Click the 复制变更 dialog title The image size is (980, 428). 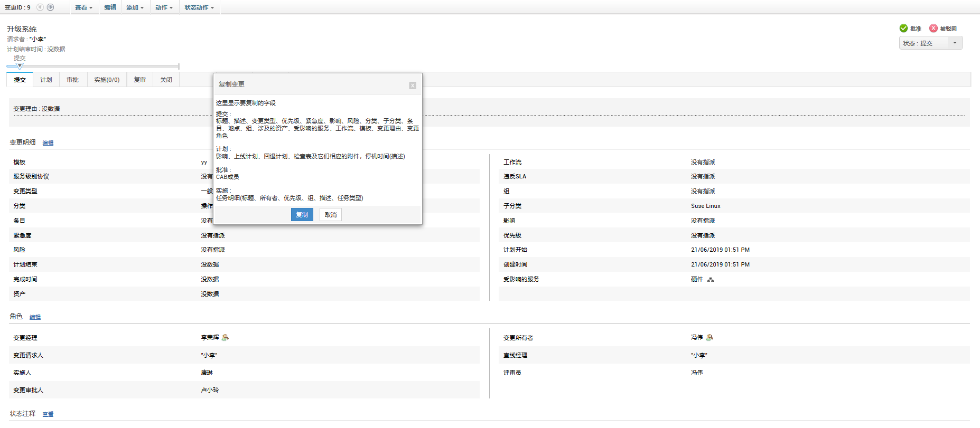(x=231, y=84)
